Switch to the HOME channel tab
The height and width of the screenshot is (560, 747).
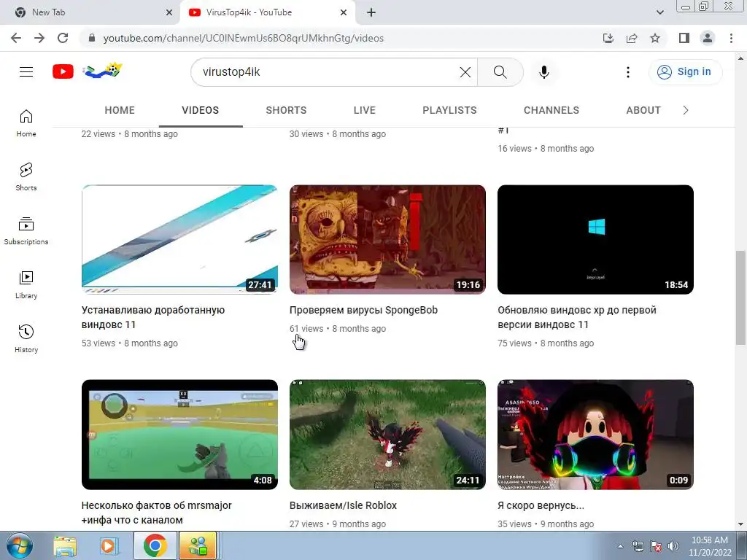click(x=120, y=111)
